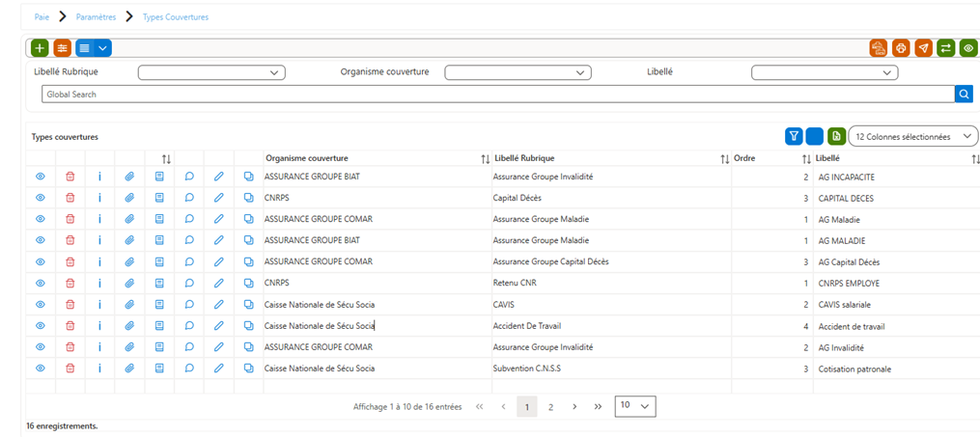
Task: Show info for CAPITAL DECES row
Action: [99, 198]
